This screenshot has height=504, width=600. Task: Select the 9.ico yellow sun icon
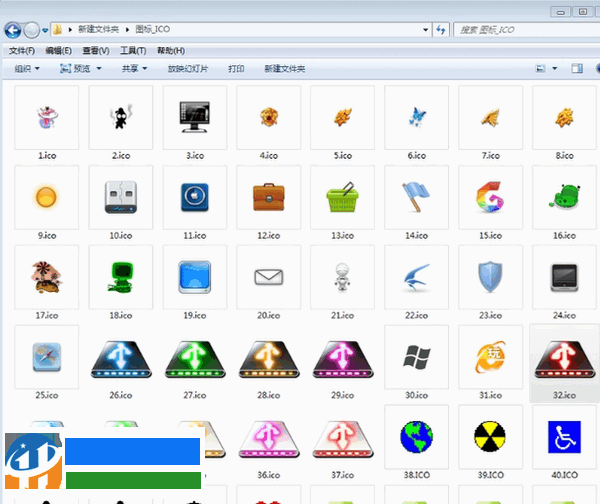pos(47,197)
